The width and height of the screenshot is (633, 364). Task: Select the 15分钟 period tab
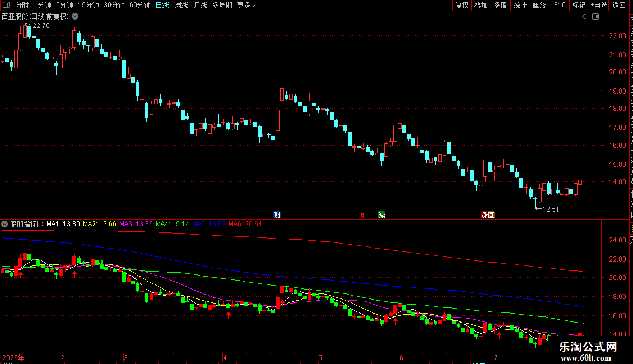tap(89, 5)
